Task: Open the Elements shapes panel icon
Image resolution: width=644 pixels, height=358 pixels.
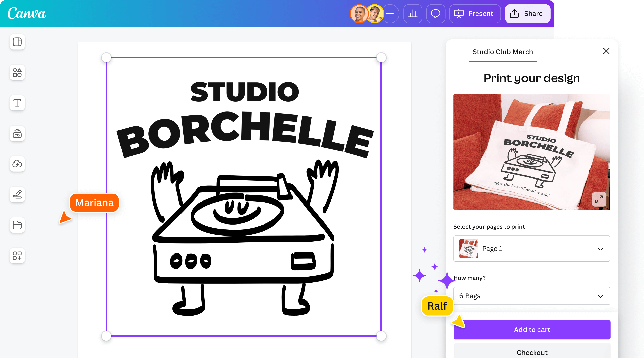Action: tap(17, 73)
